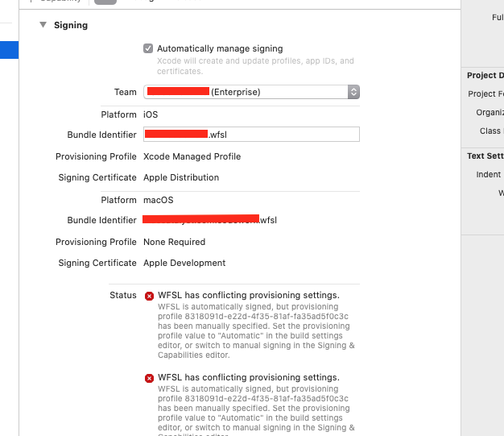Image resolution: width=504 pixels, height=436 pixels.
Task: Click the iOS Bundle Identifier text field
Action: tap(282, 135)
